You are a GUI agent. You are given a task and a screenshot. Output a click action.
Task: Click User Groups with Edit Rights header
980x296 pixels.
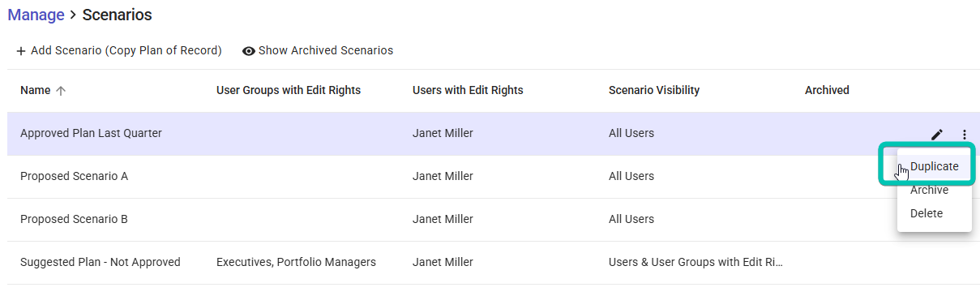tap(289, 91)
